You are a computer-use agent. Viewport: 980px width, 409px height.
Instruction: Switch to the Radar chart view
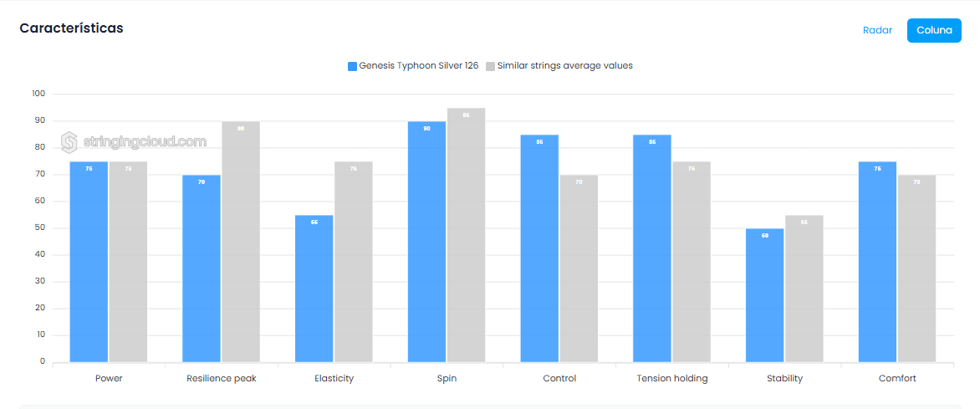click(x=877, y=30)
